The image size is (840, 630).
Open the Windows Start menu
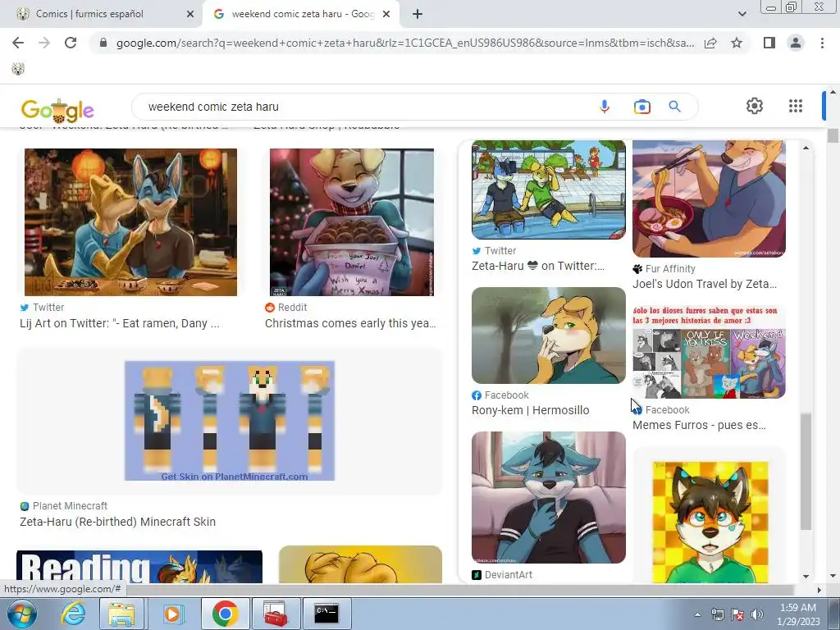coord(22,614)
